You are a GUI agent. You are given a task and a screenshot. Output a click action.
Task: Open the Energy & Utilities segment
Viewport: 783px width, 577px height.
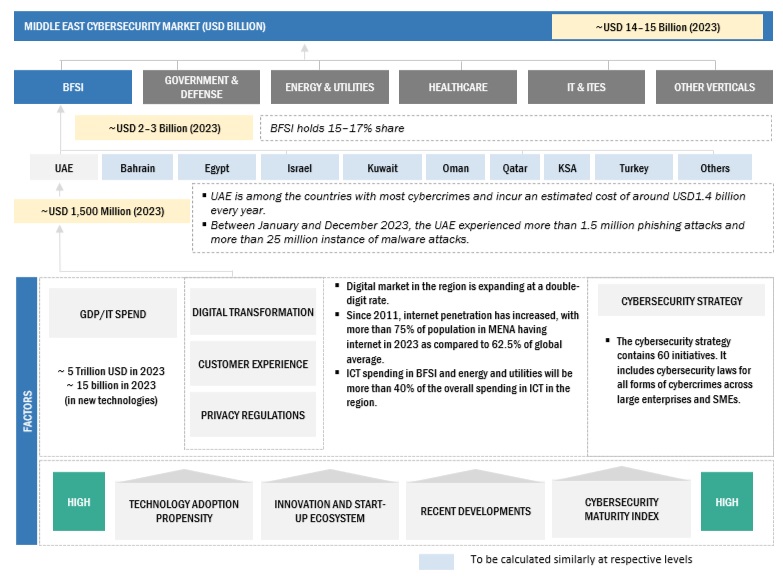(329, 87)
